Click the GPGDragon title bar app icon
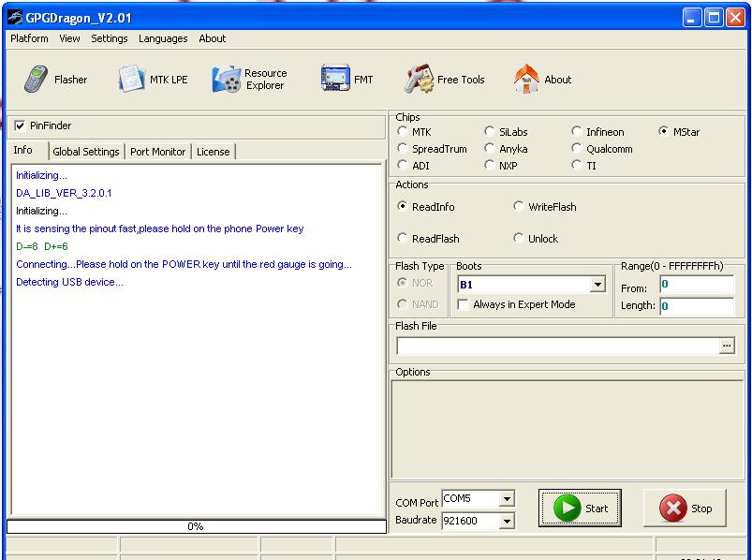 14,18
